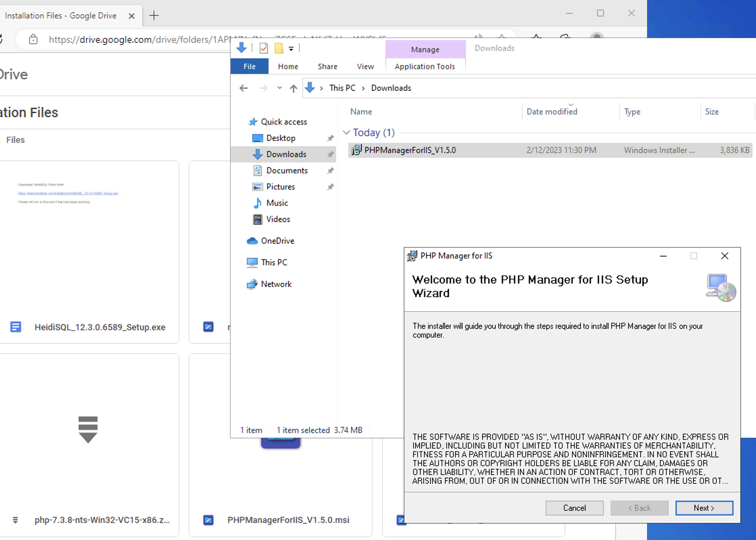Switch to Application Tools tab

[x=425, y=67]
